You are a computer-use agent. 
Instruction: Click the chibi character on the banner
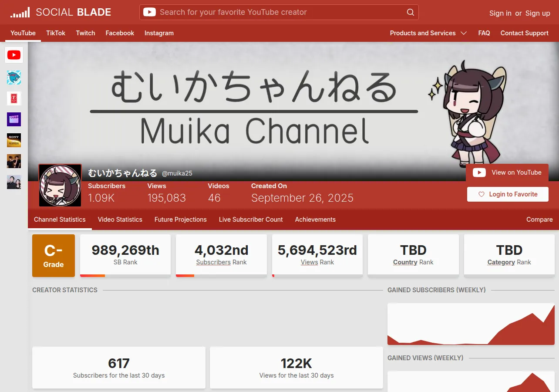(x=474, y=113)
